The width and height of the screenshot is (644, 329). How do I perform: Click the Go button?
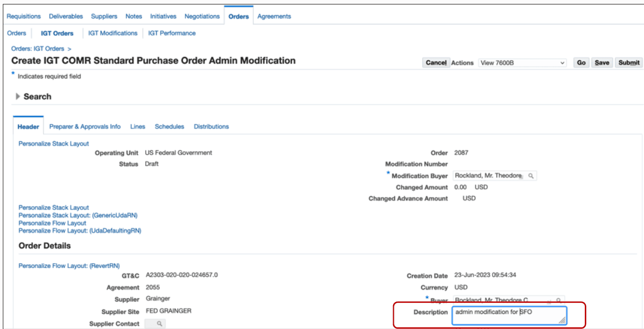pyautogui.click(x=581, y=63)
